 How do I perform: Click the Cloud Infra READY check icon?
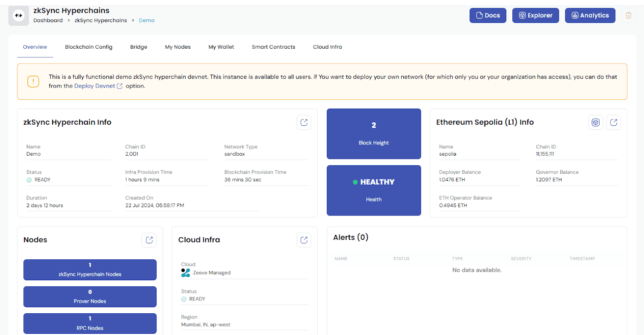pyautogui.click(x=184, y=299)
